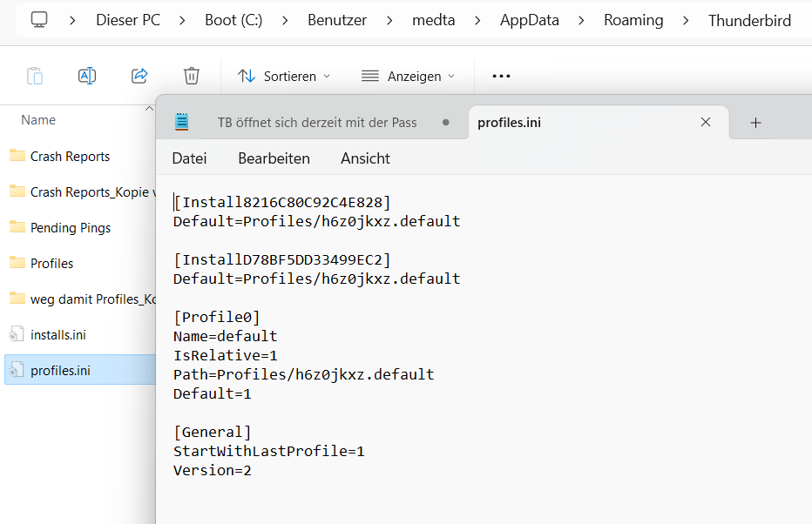Open the Anzeigen dropdown

pyautogui.click(x=408, y=77)
